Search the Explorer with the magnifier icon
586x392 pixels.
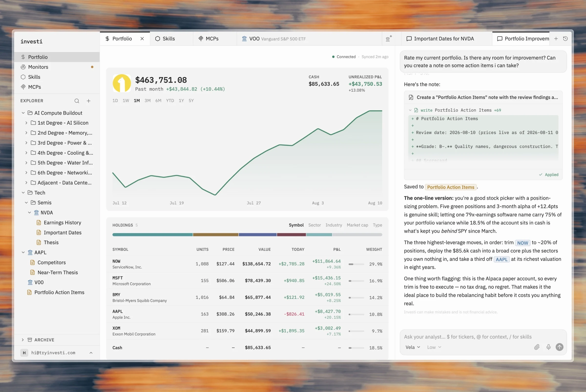pyautogui.click(x=77, y=101)
